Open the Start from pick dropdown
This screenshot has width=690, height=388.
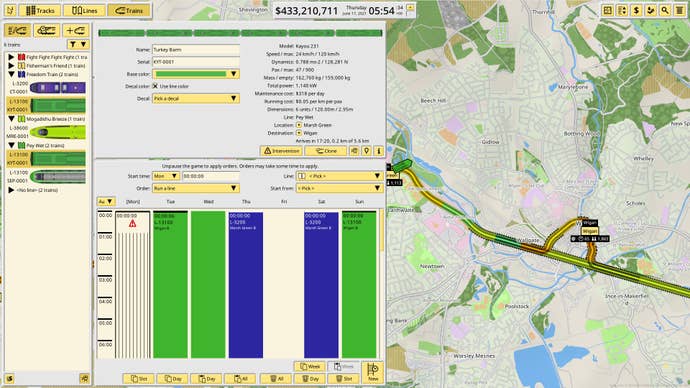coord(339,188)
